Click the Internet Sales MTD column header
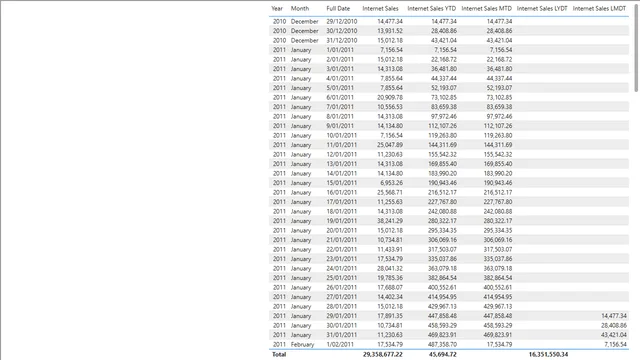The image size is (640, 360). [x=486, y=8]
